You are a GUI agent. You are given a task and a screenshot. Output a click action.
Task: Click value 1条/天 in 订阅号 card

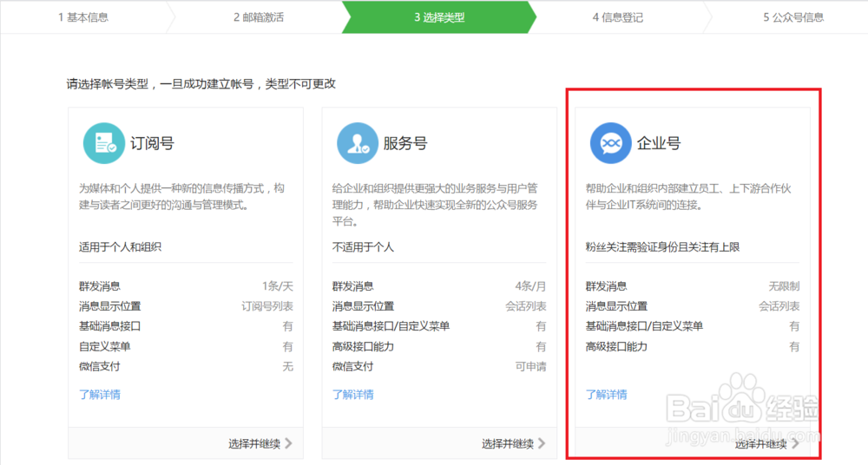click(x=278, y=286)
